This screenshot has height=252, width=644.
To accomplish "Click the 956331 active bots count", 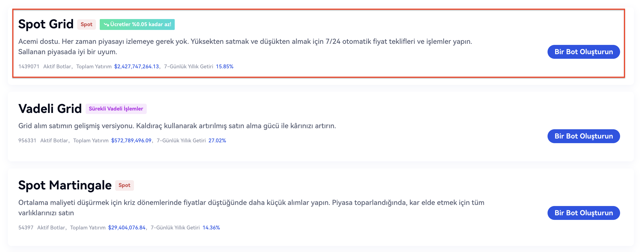I will point(27,140).
